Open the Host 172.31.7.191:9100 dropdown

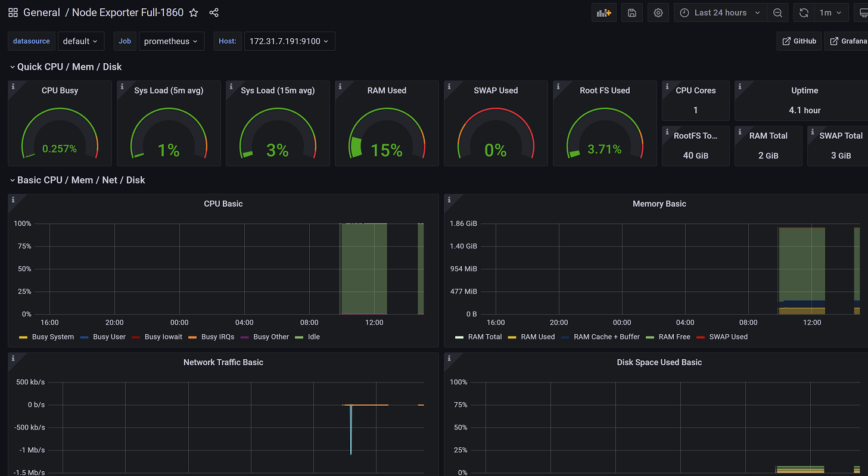(289, 41)
